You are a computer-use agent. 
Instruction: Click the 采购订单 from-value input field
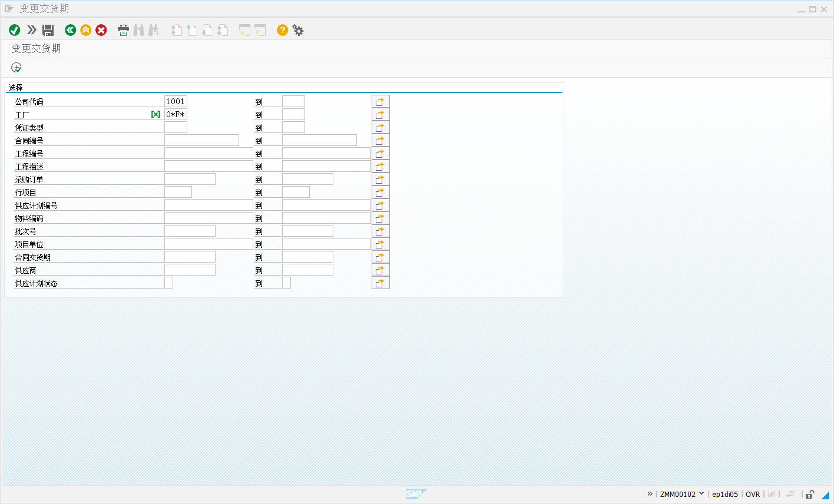(x=190, y=179)
